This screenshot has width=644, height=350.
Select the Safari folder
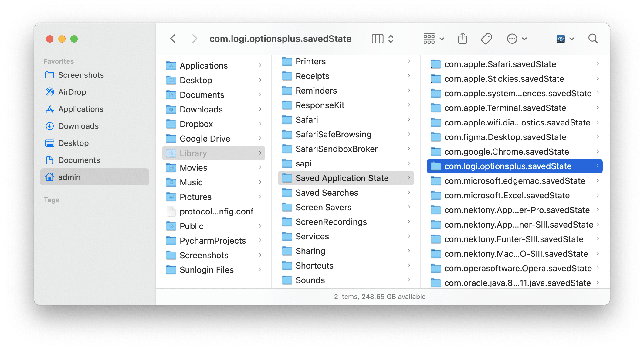[x=346, y=120]
